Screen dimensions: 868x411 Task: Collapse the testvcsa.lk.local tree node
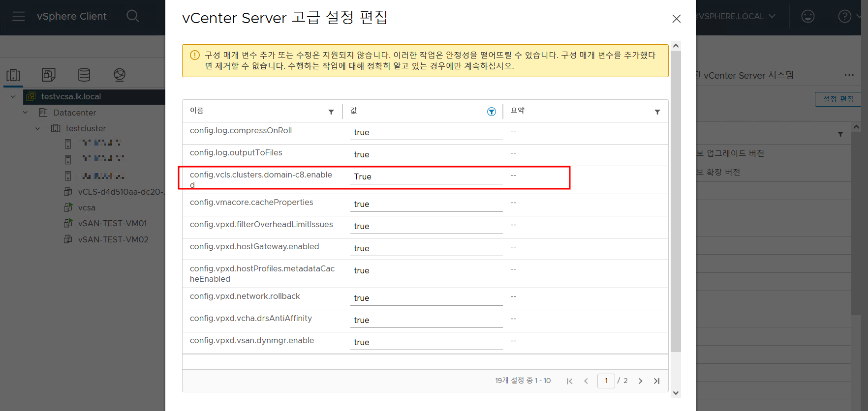[13, 97]
